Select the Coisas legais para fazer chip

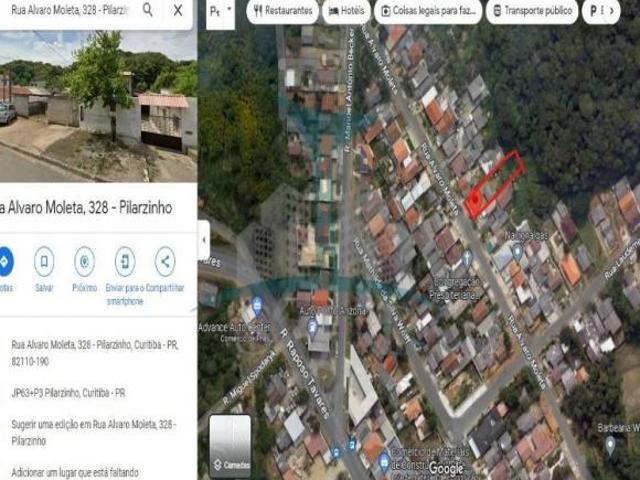pos(428,12)
